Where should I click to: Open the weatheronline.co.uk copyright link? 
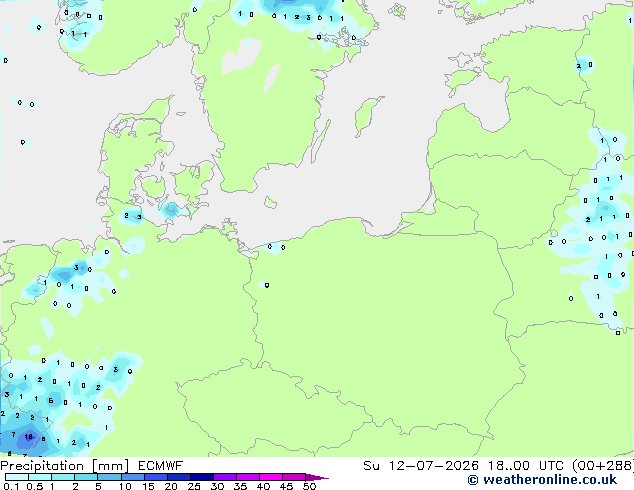[542, 480]
